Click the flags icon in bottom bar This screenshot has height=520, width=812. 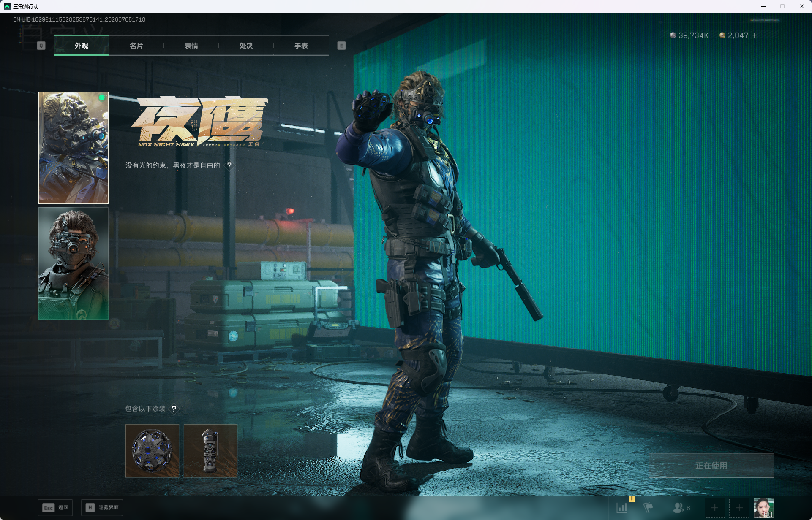click(x=648, y=507)
